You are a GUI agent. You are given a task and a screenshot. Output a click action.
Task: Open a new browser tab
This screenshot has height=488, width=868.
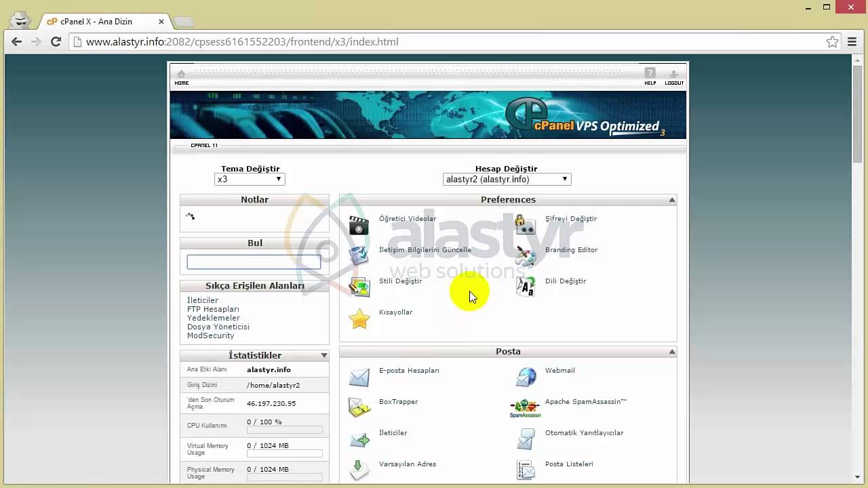[x=184, y=22]
